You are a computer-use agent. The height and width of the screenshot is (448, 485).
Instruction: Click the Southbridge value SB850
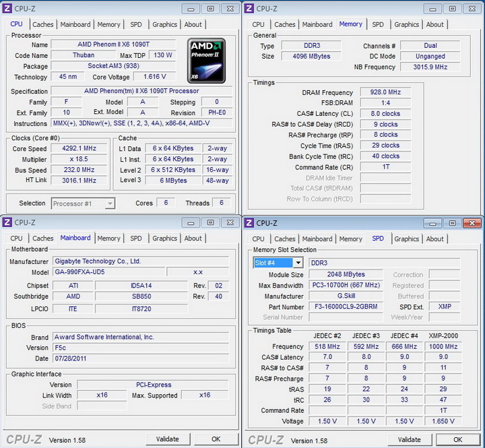(141, 296)
